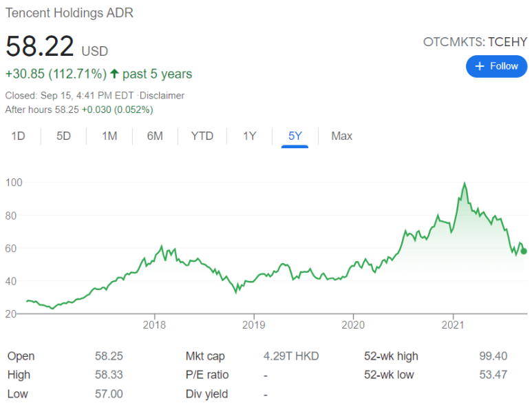Click the up arrow icon beside past 5 years
The image size is (532, 403).
point(114,74)
